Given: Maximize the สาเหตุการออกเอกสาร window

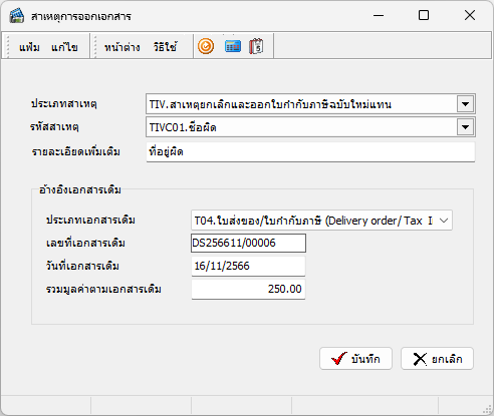Looking at the screenshot, I should [x=424, y=15].
